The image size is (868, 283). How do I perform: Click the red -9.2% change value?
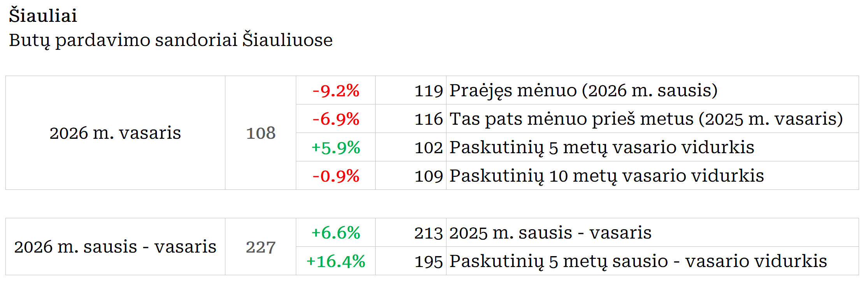336,91
